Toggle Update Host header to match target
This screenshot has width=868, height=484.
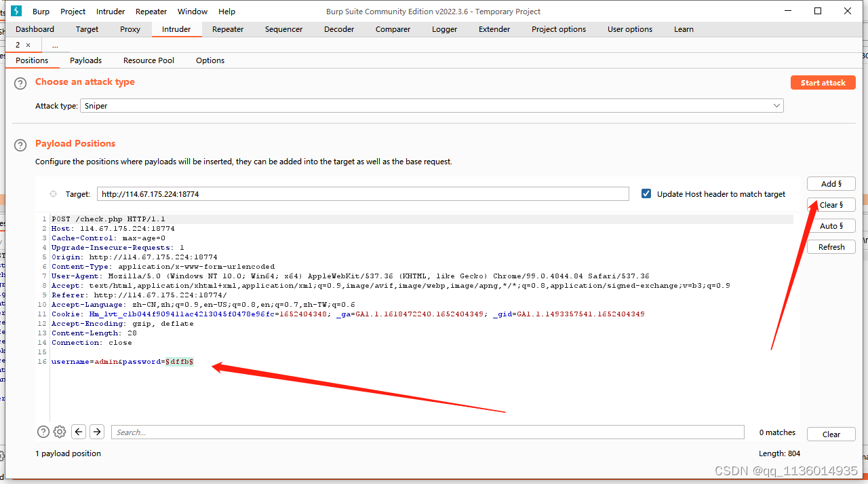[646, 194]
